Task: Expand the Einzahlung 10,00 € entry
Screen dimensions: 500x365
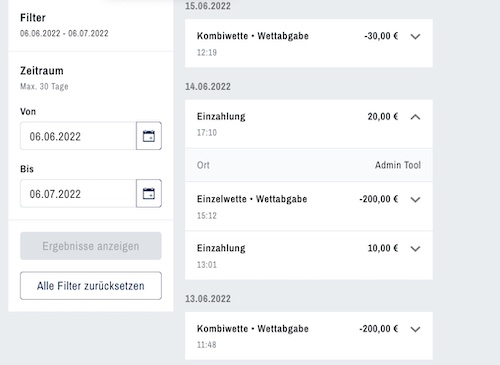Action: 415,249
